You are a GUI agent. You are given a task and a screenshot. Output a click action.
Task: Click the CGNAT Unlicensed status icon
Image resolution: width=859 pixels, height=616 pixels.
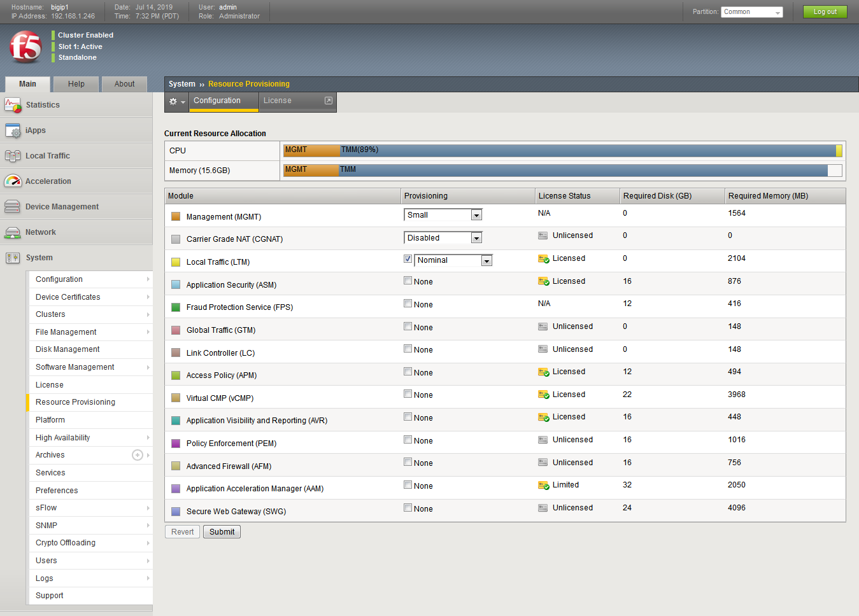point(543,236)
